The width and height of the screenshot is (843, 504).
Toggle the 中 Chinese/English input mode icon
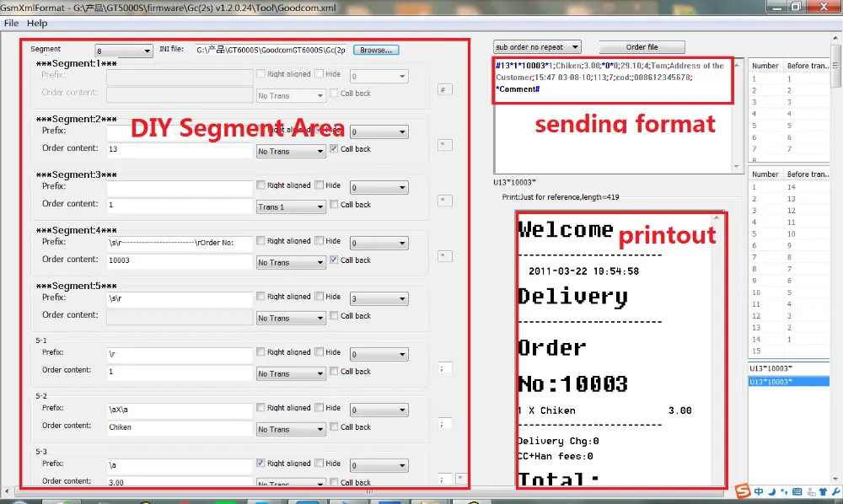758,491
